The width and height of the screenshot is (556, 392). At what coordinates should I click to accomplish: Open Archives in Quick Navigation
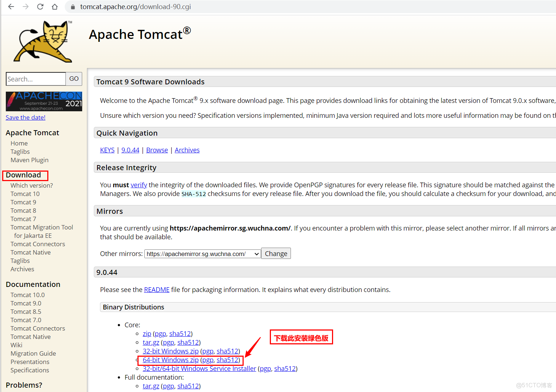[187, 150]
